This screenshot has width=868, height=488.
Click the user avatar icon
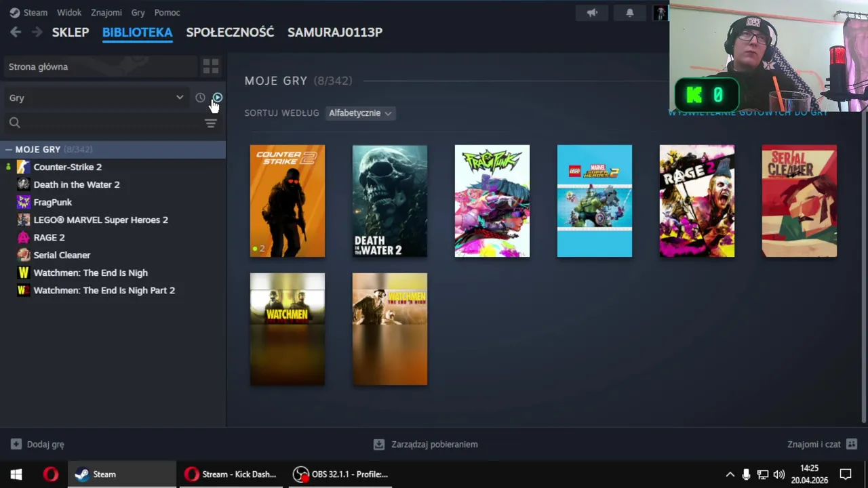point(660,13)
